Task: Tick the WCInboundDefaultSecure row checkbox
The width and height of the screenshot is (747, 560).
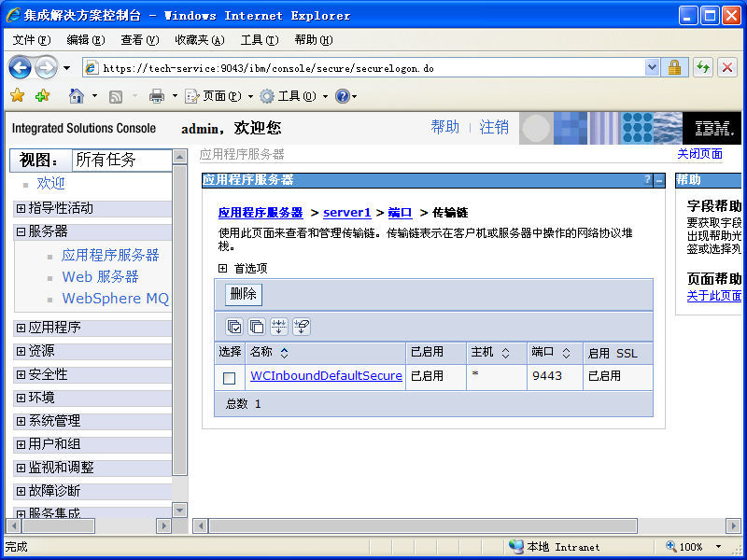Action: point(229,378)
